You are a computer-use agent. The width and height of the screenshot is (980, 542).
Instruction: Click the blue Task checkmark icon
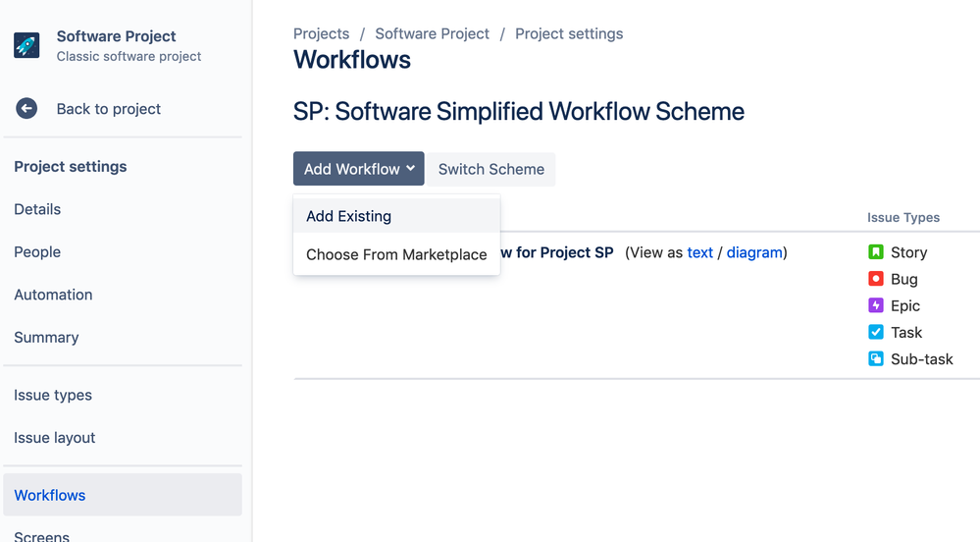876,332
